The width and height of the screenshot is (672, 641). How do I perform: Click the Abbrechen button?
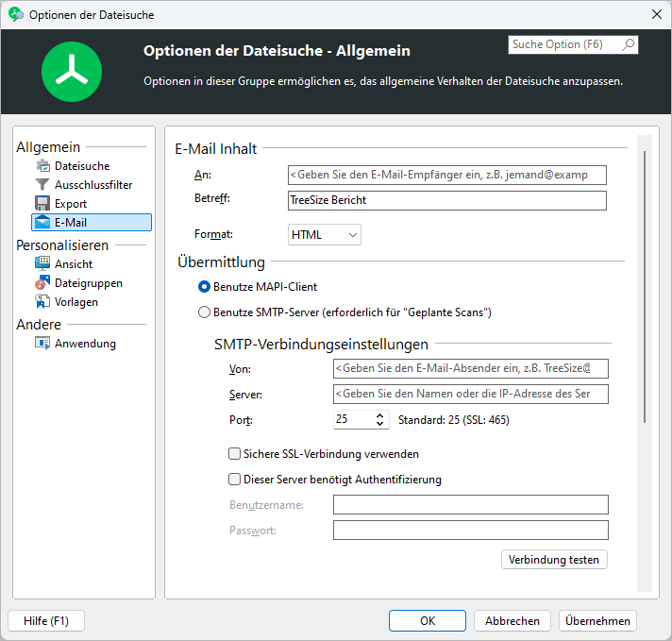512,621
